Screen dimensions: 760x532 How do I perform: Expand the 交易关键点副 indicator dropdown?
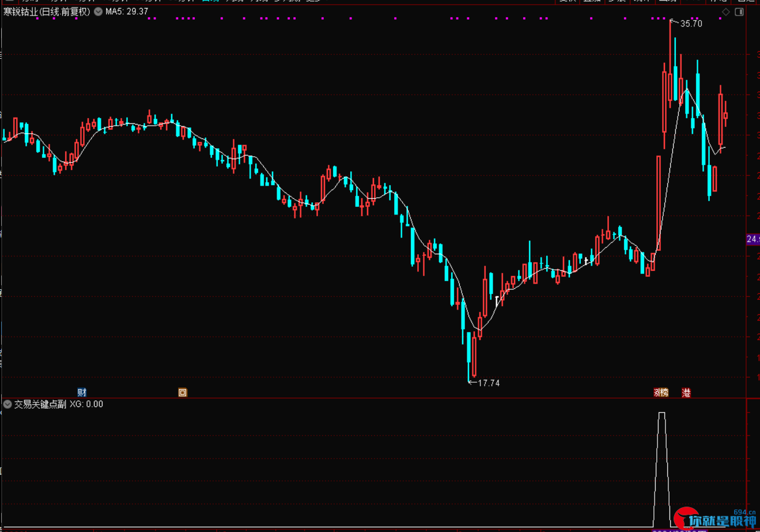[7, 404]
